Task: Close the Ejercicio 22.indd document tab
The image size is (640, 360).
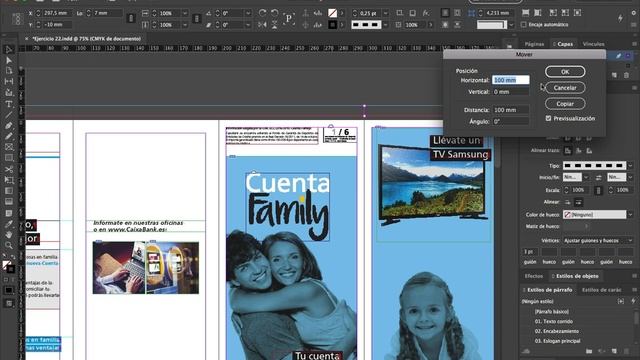Action: point(27,39)
